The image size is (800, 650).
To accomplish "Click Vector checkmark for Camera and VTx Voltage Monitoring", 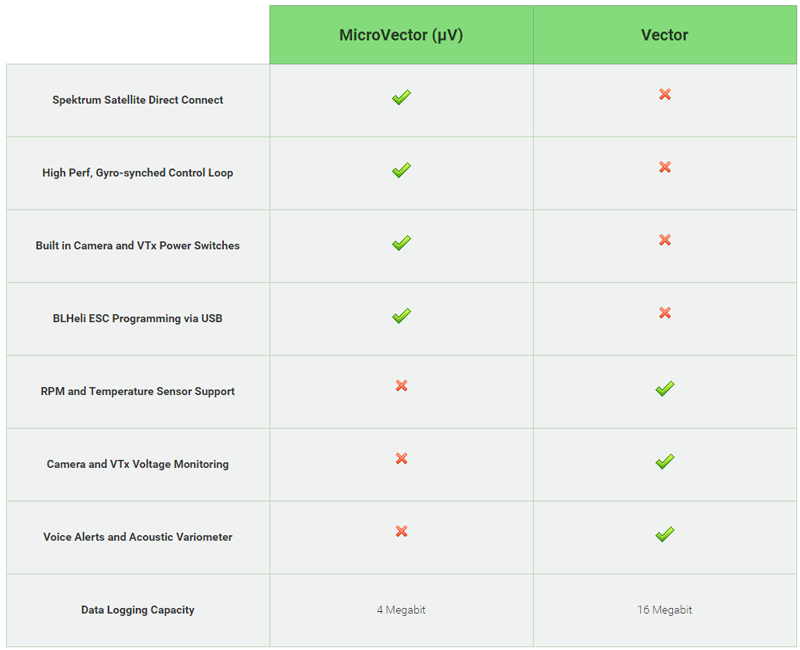I will [665, 462].
